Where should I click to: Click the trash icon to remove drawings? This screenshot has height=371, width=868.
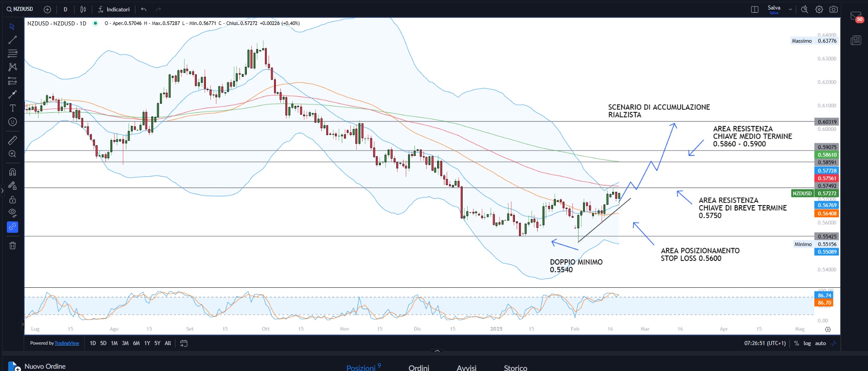13,246
